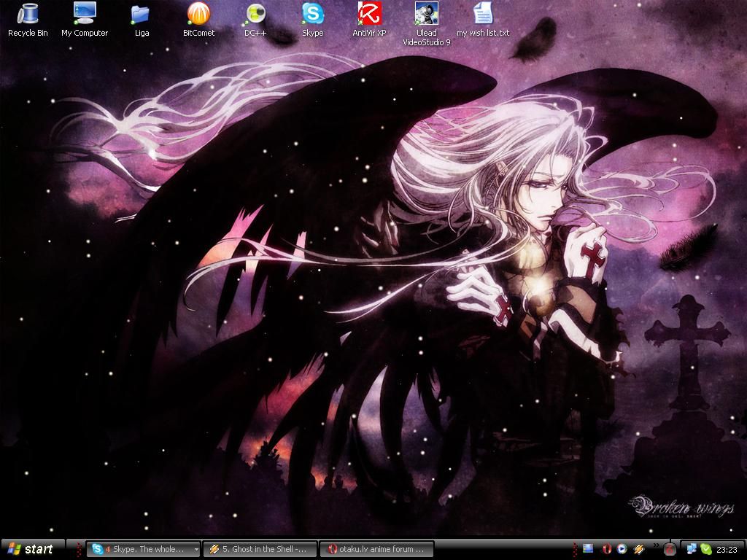Image resolution: width=747 pixels, height=560 pixels.
Task: Launch Windows Media Player quick launch icon
Action: 622,549
